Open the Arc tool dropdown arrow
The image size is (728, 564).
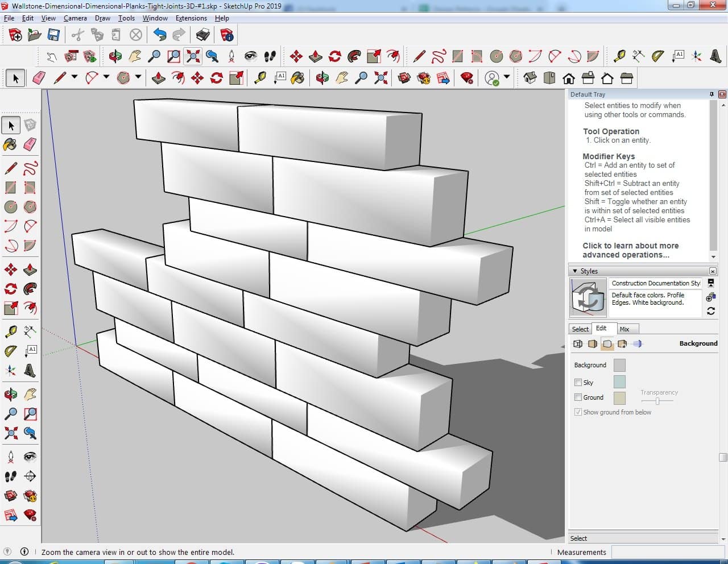pos(106,77)
